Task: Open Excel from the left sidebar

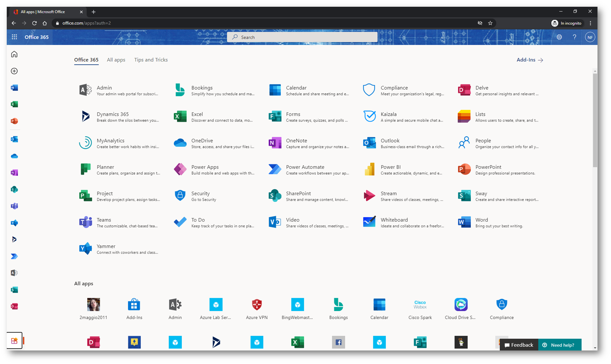Action: click(x=14, y=104)
